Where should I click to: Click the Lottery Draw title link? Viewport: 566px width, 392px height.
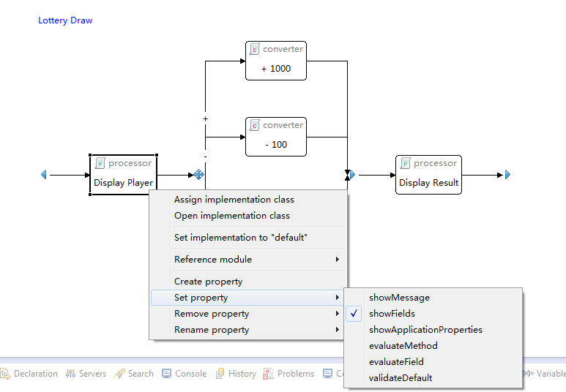(65, 20)
